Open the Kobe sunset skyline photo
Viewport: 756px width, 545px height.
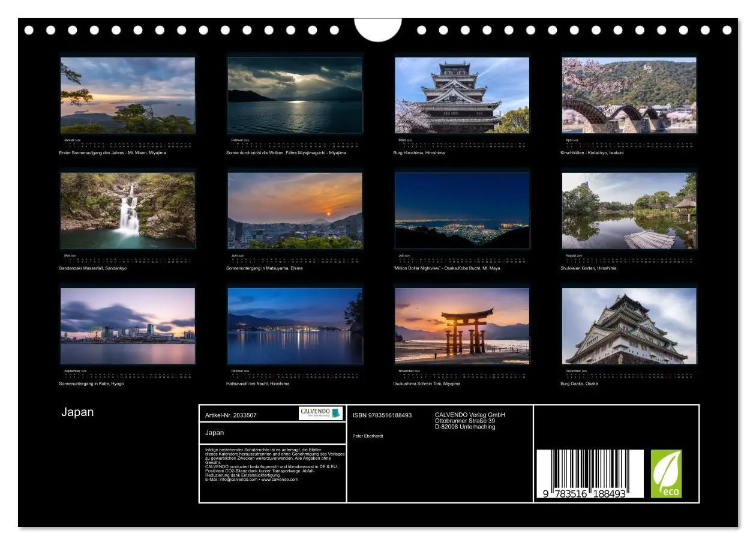pyautogui.click(x=128, y=326)
